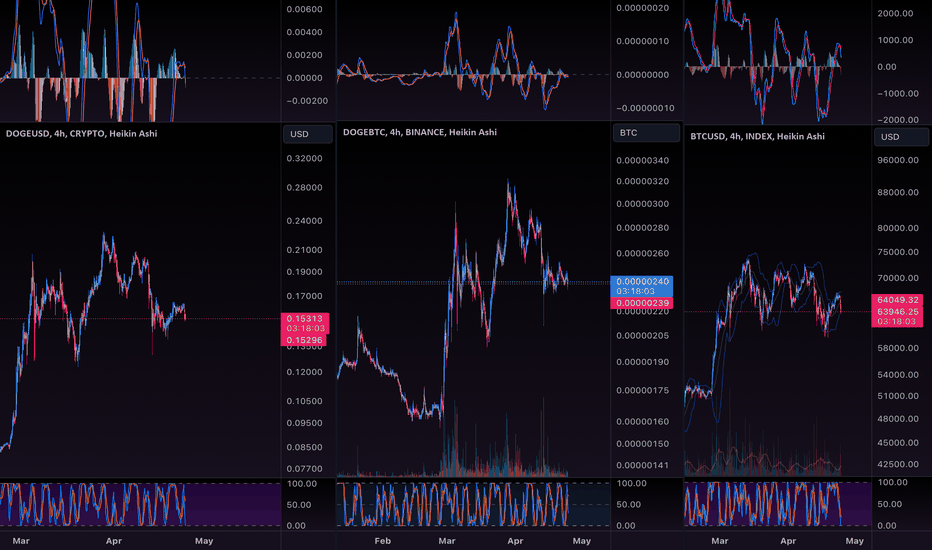Click the 0.12000 price axis value
Image resolution: width=932 pixels, height=550 pixels.
304,372
